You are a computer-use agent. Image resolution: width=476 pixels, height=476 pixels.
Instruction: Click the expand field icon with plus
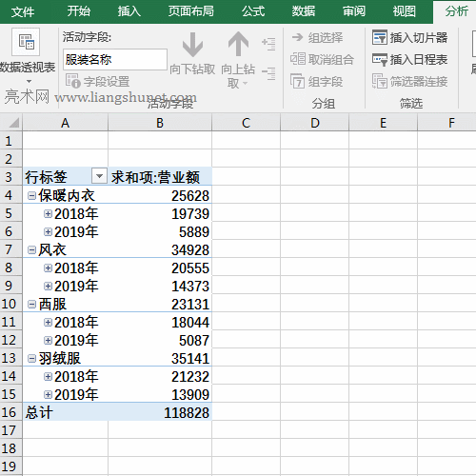tap(268, 44)
